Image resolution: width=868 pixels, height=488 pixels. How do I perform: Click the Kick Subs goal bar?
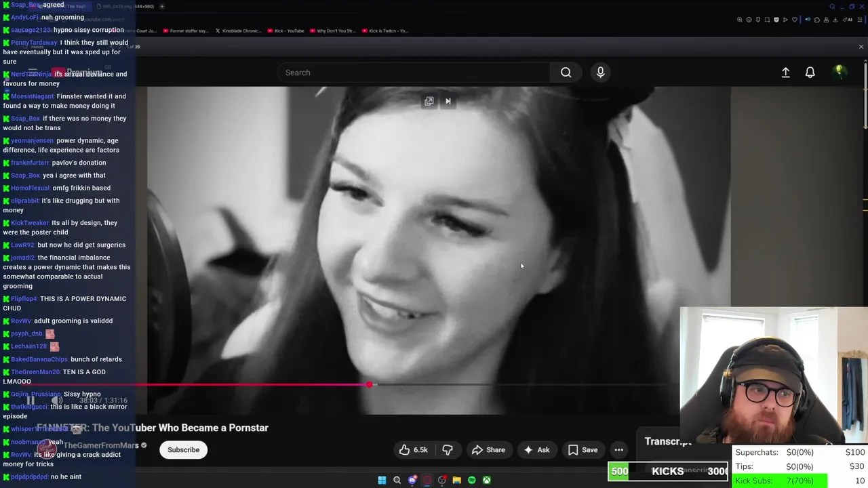pyautogui.click(x=800, y=481)
